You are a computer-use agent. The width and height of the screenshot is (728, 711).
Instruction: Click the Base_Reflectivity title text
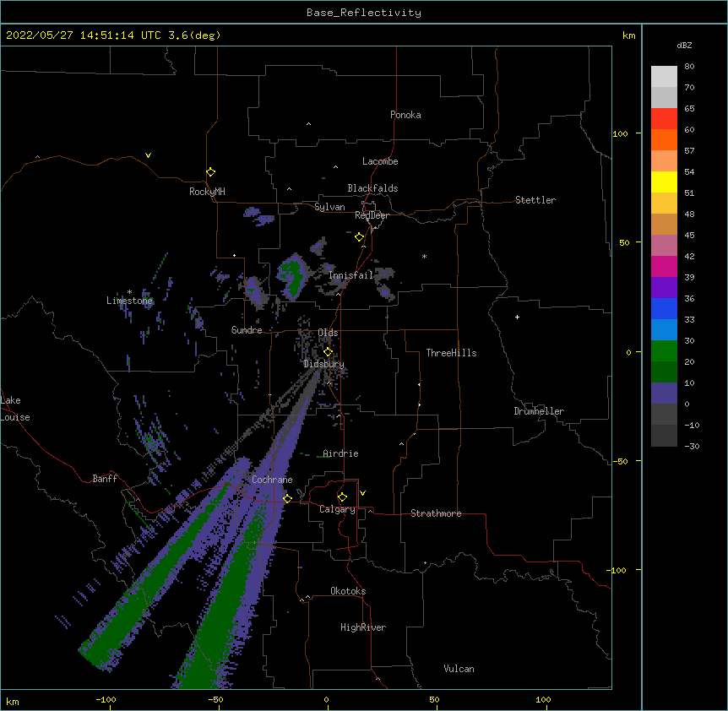click(x=364, y=13)
